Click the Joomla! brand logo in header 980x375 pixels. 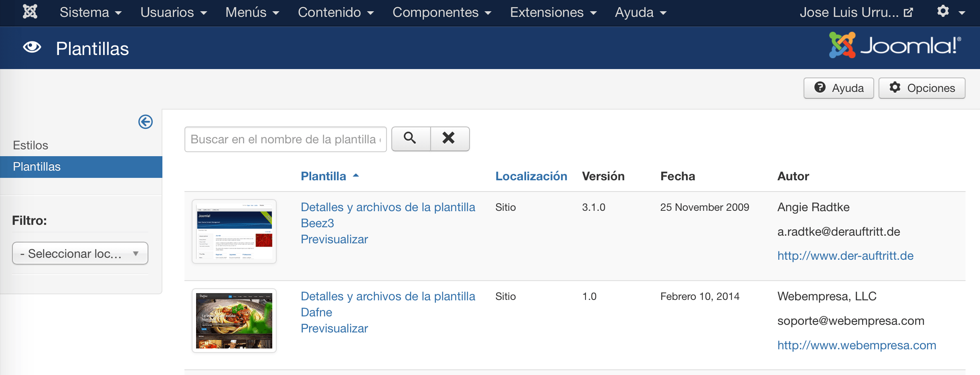pos(895,45)
